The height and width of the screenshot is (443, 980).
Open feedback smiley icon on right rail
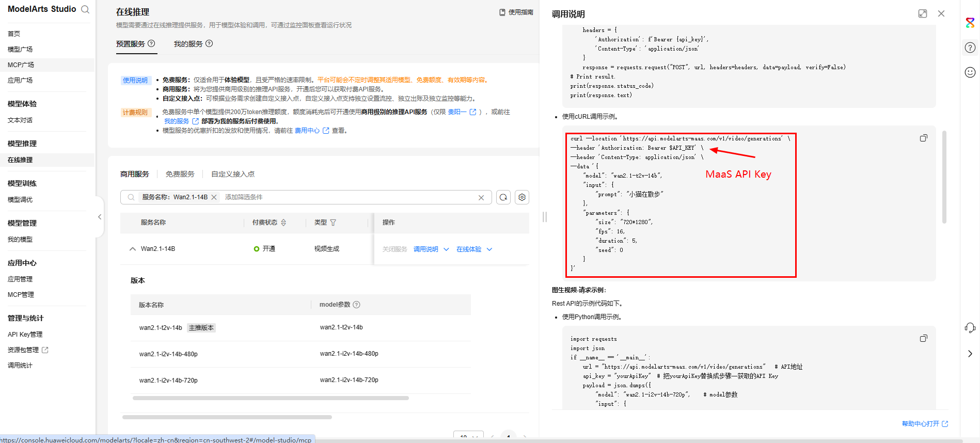coord(970,72)
